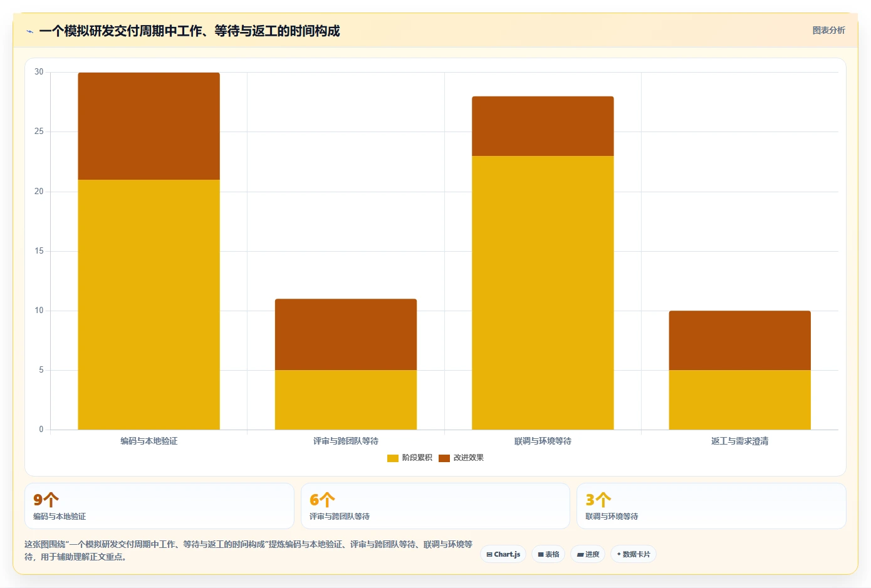Screen dimensions: 871x588
Task: Click the 联调与环境等待 caption under 3个
Action: (612, 517)
